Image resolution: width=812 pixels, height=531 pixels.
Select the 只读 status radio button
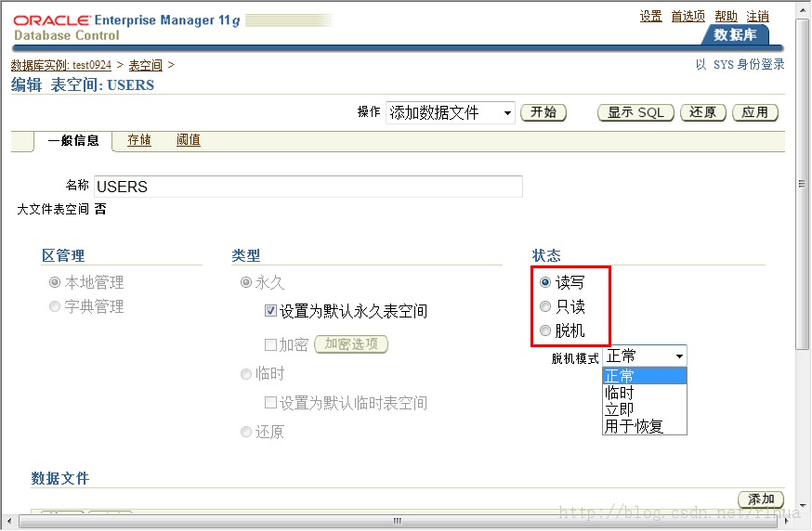coord(544,306)
